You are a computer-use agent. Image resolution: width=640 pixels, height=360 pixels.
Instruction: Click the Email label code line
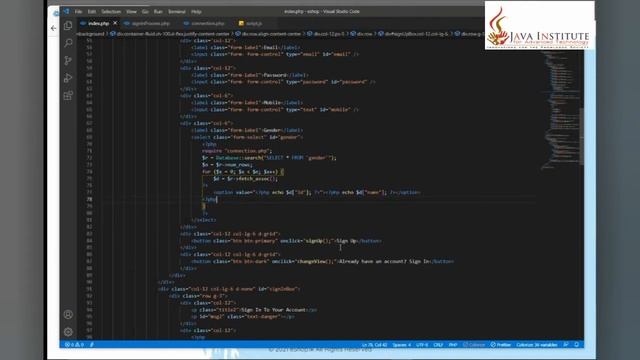click(x=246, y=47)
